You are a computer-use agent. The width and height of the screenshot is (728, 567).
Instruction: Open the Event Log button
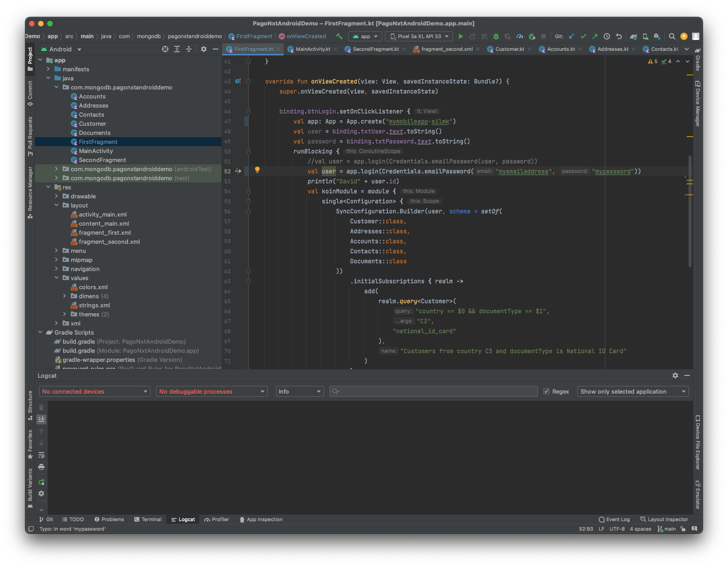pos(614,519)
